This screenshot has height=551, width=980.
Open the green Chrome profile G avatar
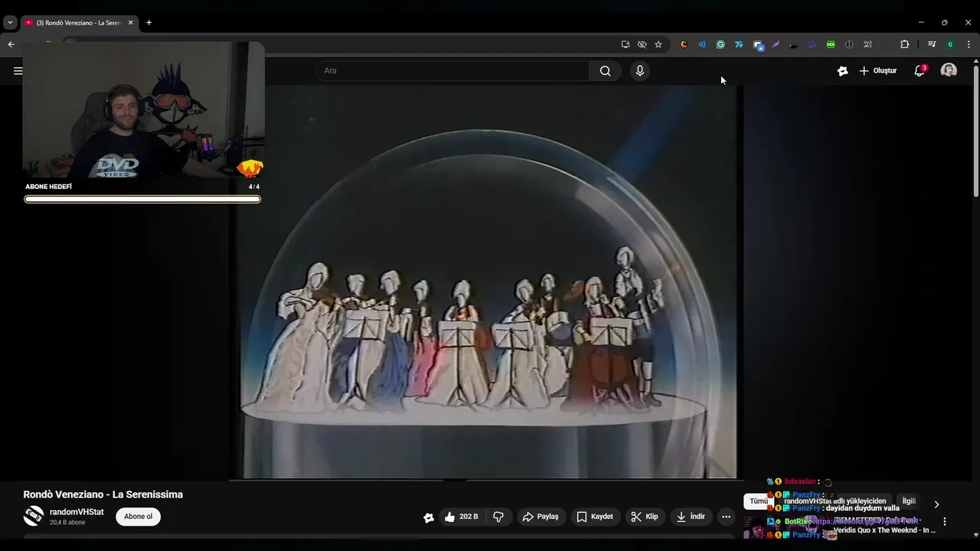coord(950,44)
